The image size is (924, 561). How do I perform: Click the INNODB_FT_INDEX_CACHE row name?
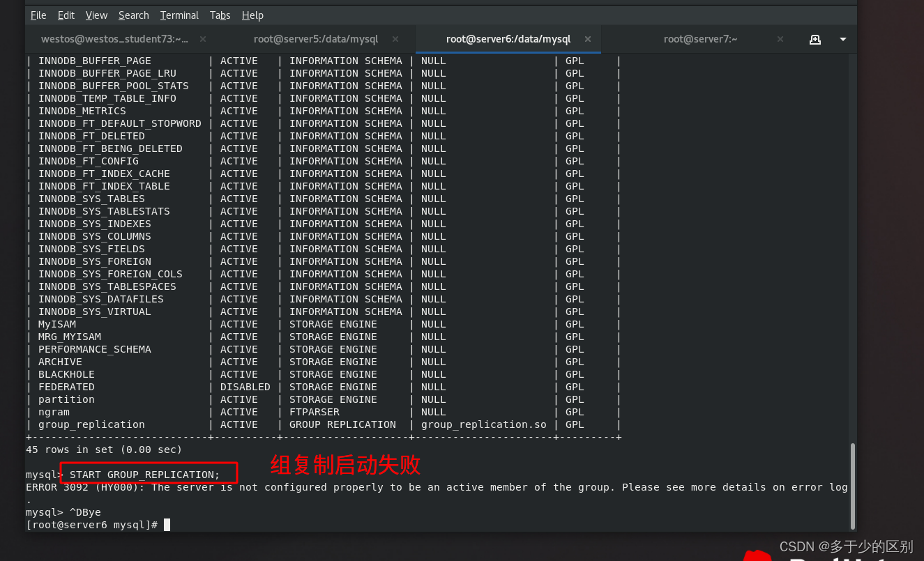(104, 174)
